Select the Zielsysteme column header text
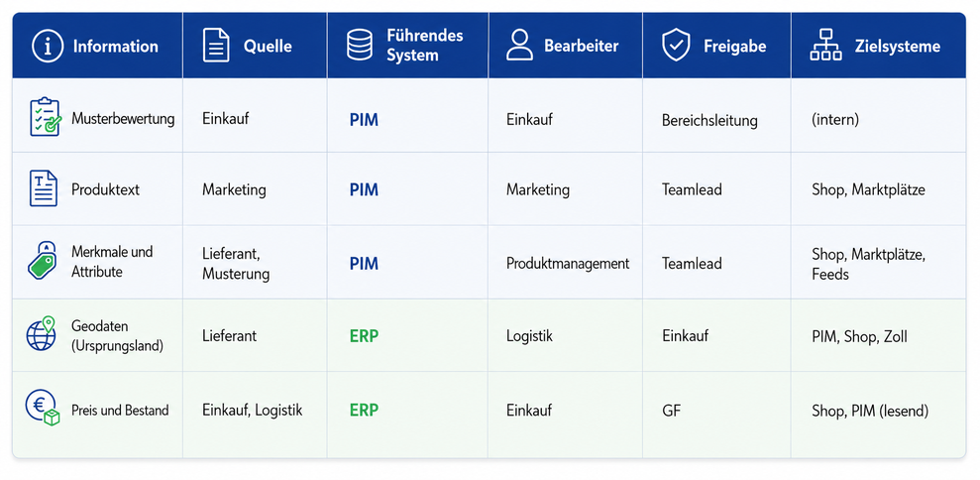This screenshot has width=980, height=480. point(898,47)
